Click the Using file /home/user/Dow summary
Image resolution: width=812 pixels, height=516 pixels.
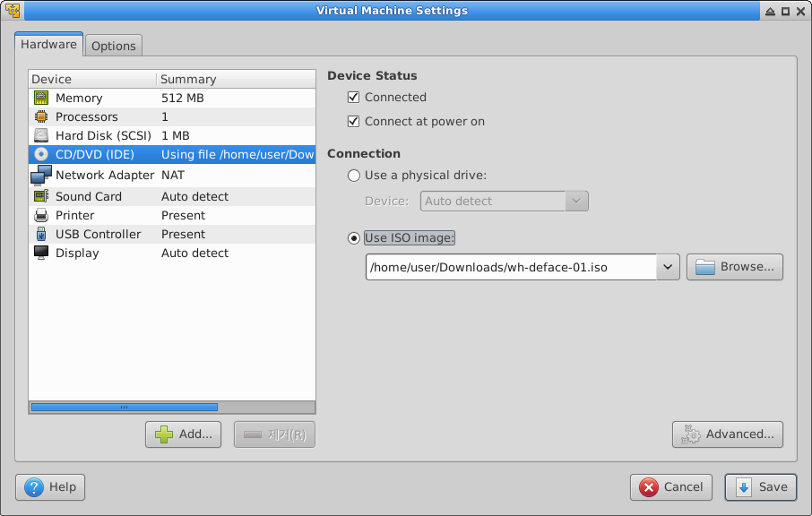tap(238, 154)
